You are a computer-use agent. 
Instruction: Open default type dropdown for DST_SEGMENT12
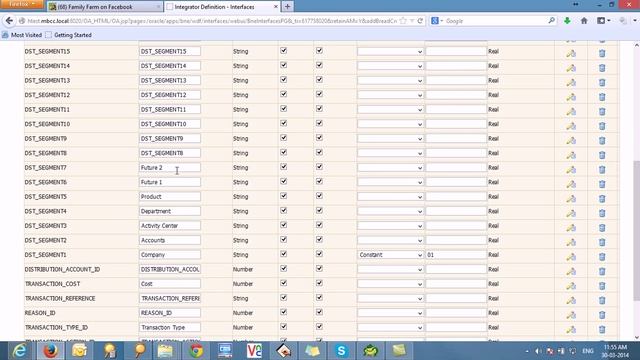click(x=390, y=95)
